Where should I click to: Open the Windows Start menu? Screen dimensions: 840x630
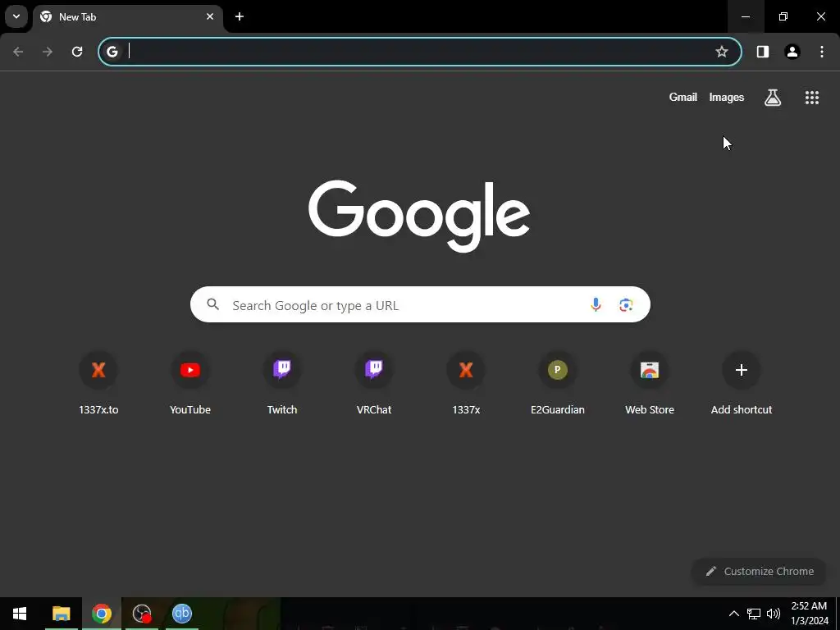click(20, 614)
